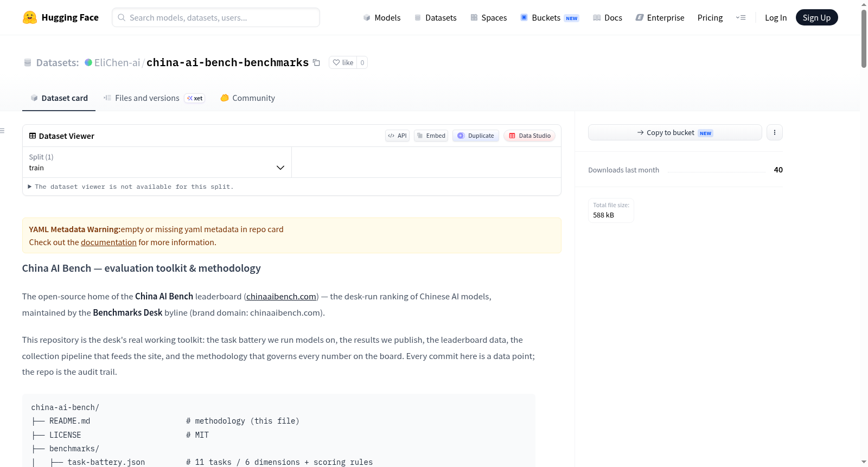Click the Total file size 588 kB box

611,210
